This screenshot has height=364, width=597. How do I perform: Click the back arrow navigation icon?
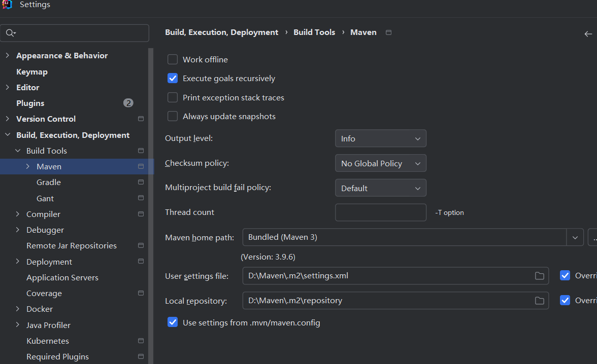coord(588,34)
